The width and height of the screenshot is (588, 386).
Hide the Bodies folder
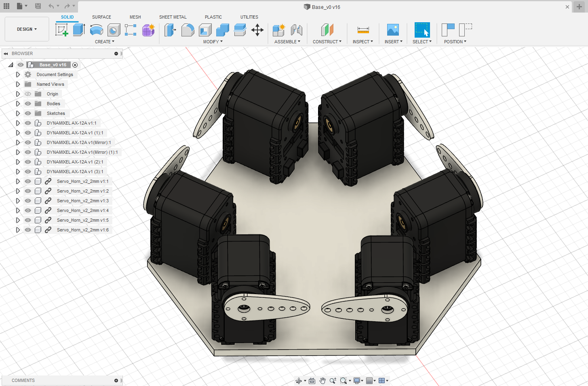pos(28,104)
